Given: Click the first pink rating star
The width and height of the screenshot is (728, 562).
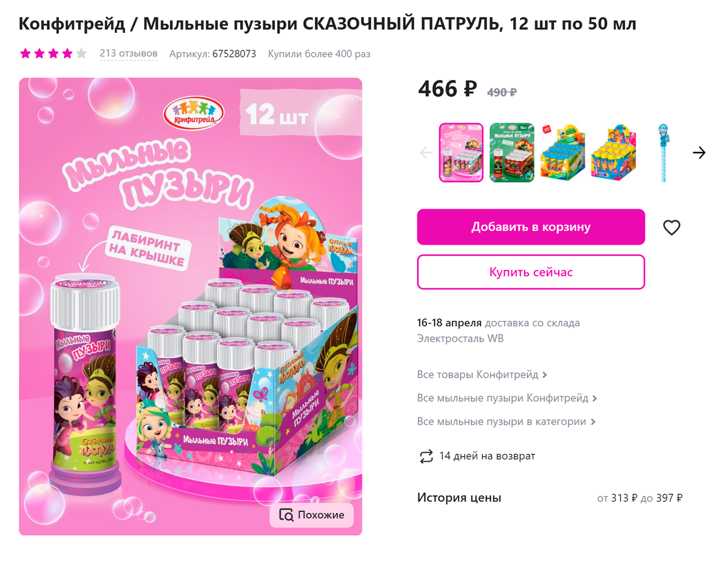Looking at the screenshot, I should (25, 53).
